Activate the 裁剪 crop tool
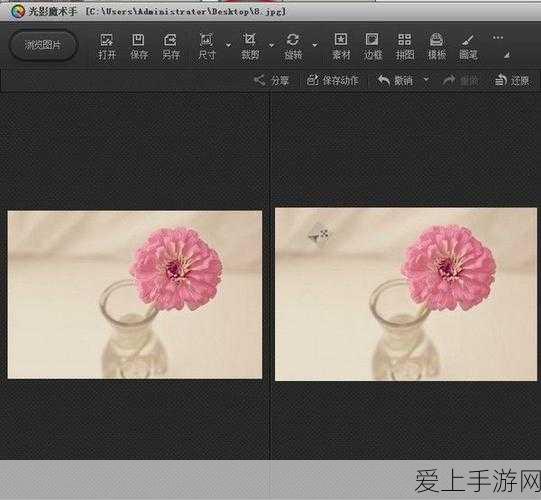This screenshot has height=500, width=541. (250, 47)
